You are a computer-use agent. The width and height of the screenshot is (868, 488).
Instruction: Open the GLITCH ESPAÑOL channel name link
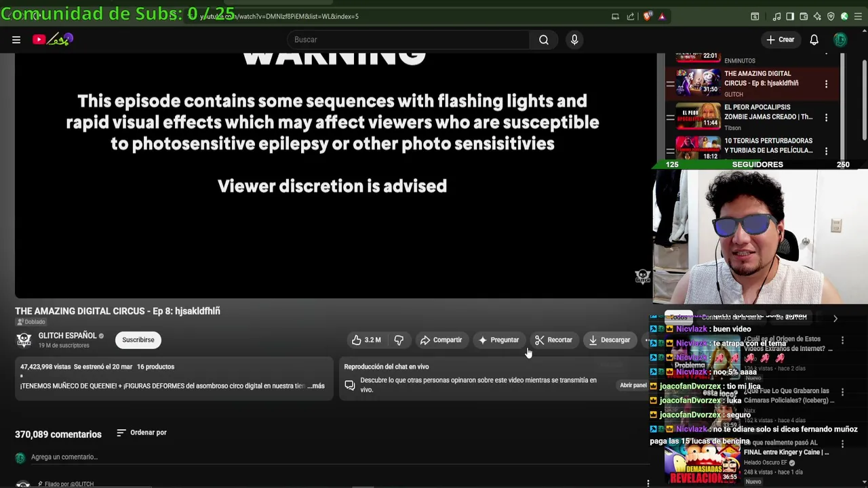(67, 335)
